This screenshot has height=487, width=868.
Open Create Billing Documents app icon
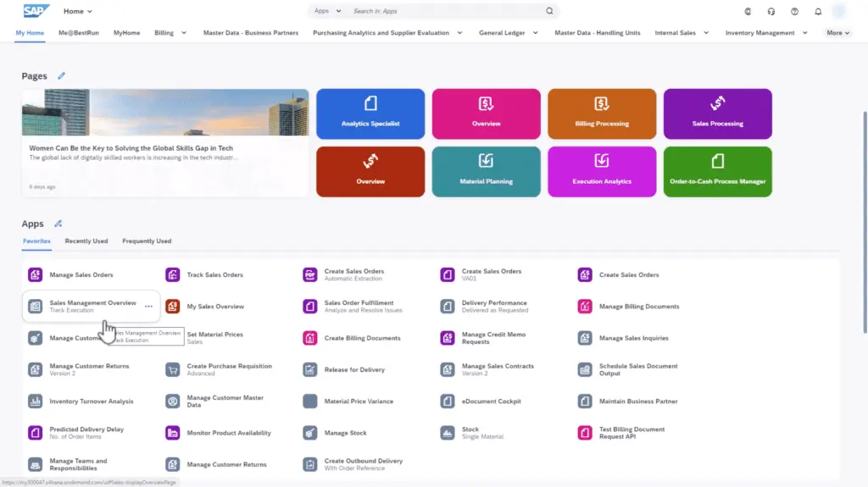310,338
